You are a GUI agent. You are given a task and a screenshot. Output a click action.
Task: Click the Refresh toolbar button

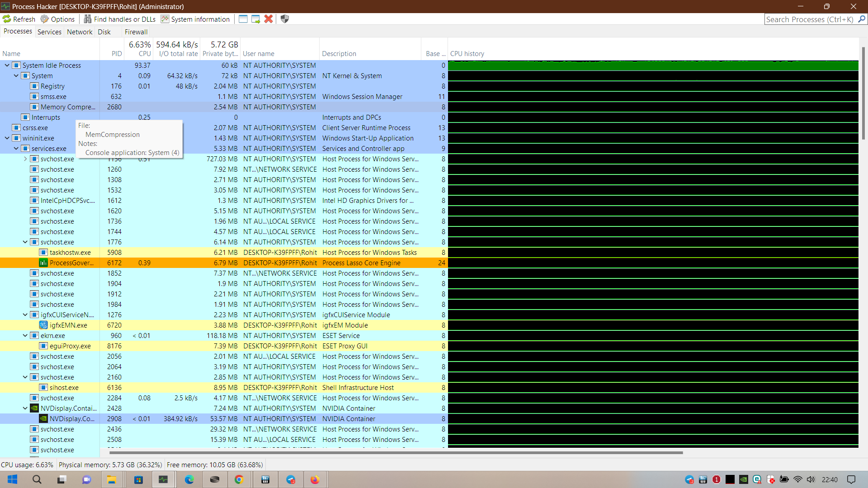coord(19,19)
